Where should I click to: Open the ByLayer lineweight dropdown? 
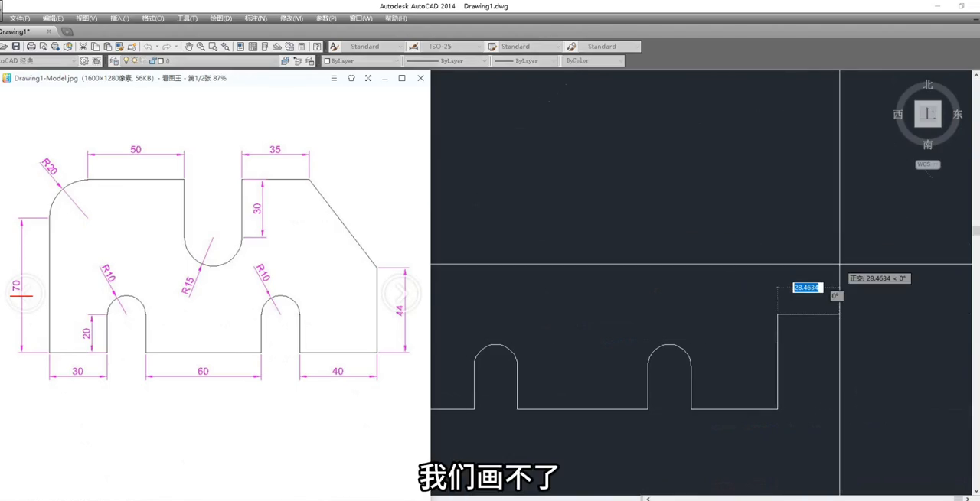[x=525, y=61]
